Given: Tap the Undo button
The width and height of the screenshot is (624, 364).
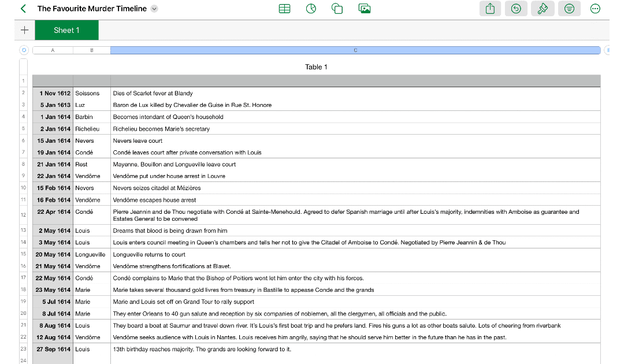Looking at the screenshot, I should tap(516, 8).
